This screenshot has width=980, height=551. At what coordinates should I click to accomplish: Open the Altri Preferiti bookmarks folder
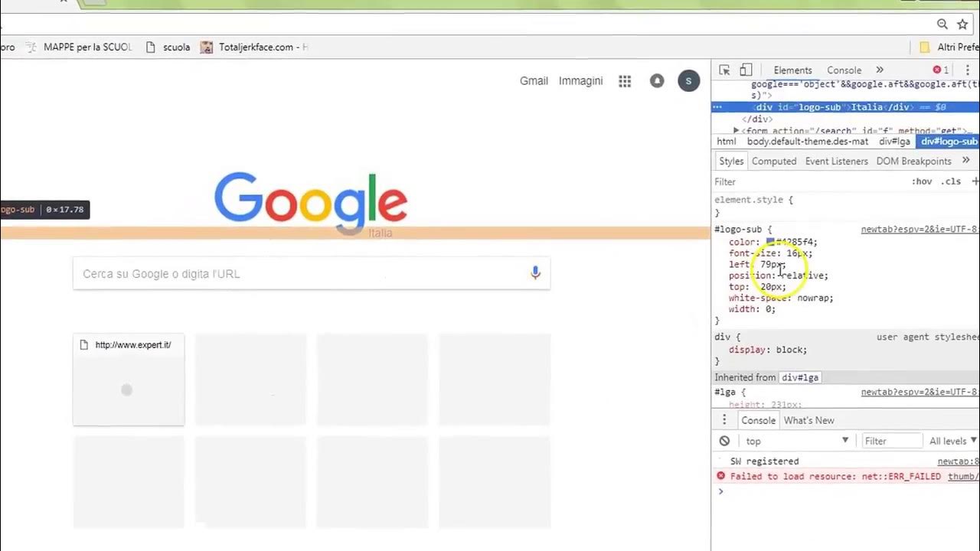pos(949,47)
